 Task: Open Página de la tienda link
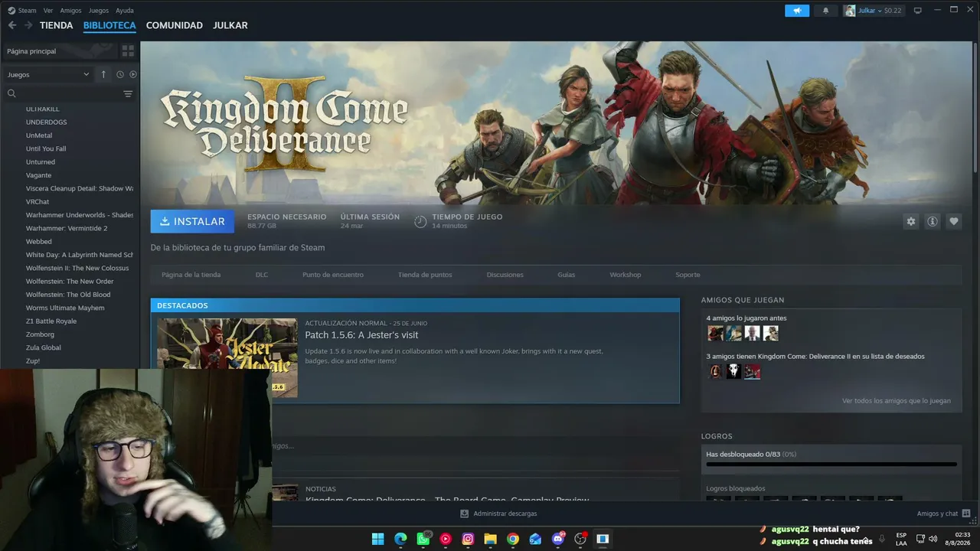pyautogui.click(x=191, y=275)
